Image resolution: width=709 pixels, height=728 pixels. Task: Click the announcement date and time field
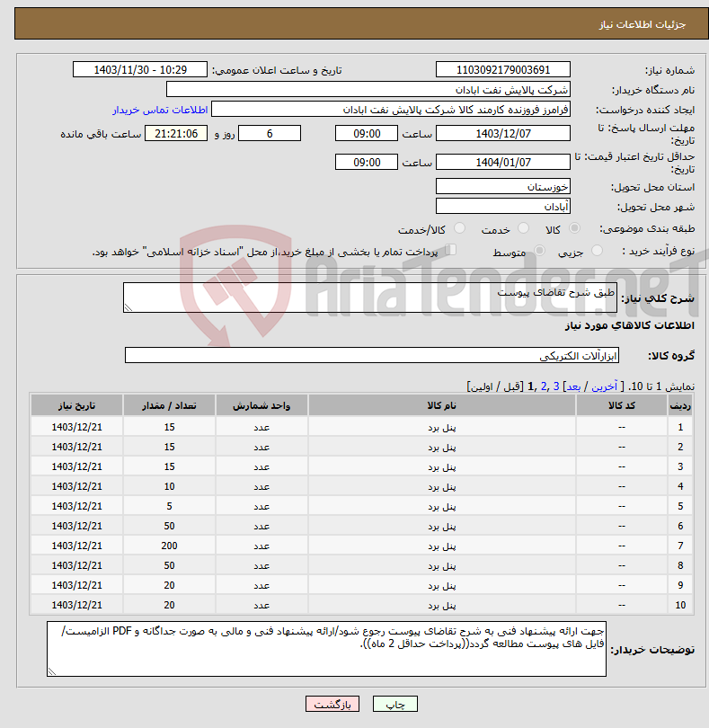point(140,69)
